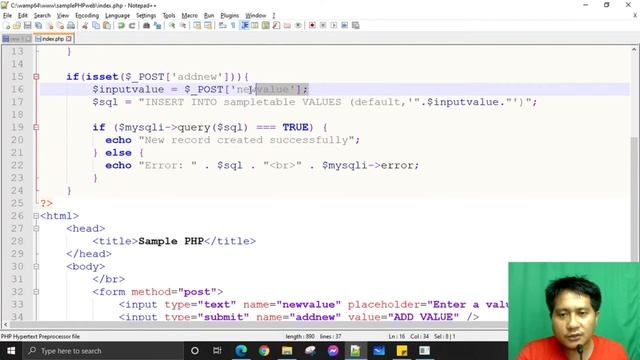Collapse the body fold at line 30
Viewport: 640px width, 360px height.
(x=36, y=267)
